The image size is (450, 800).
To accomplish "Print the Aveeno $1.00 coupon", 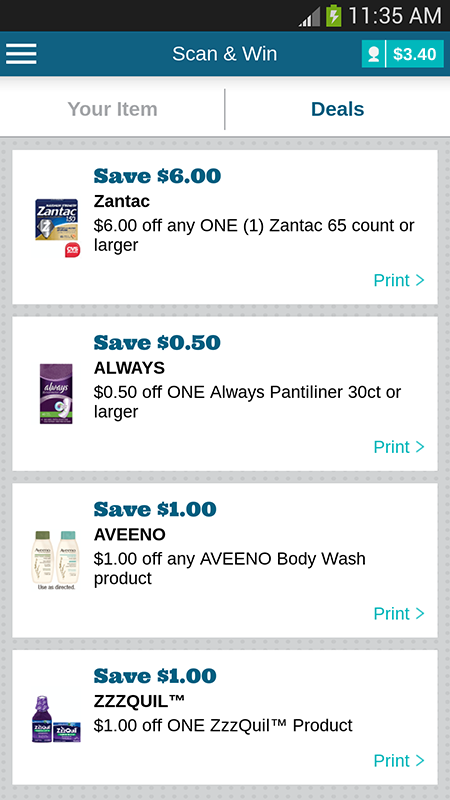I will click(x=399, y=613).
